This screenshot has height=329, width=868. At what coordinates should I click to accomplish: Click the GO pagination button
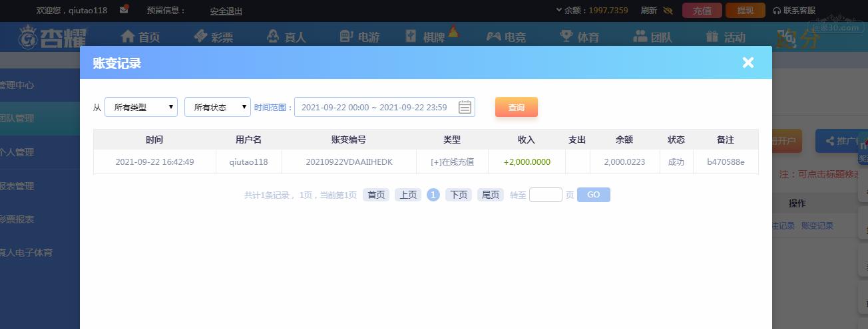(x=594, y=195)
